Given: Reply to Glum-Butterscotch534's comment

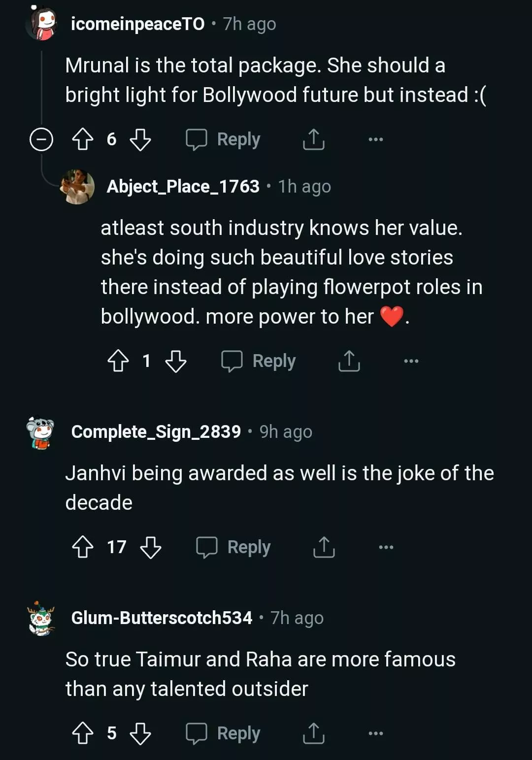Looking at the screenshot, I should [223, 733].
